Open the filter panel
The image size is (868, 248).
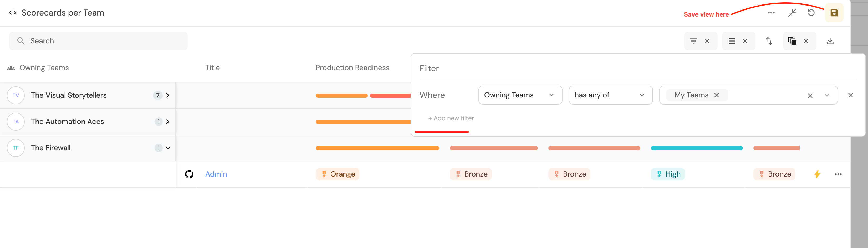[693, 41]
